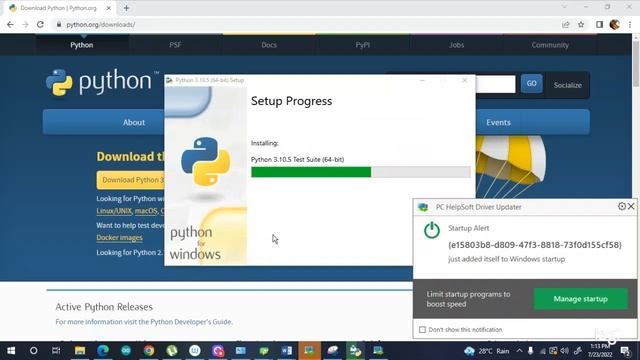Select the Docs top navigation tab
This screenshot has width=640, height=360.
point(269,45)
